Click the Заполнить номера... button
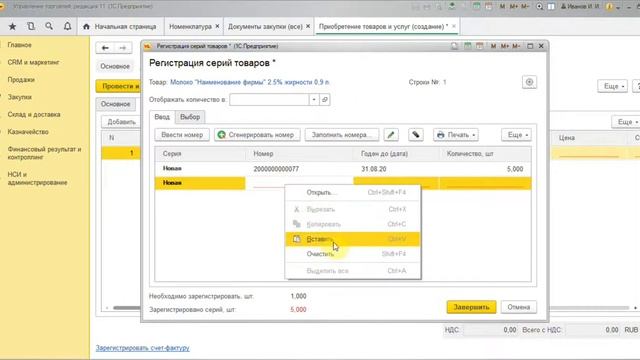 [342, 135]
